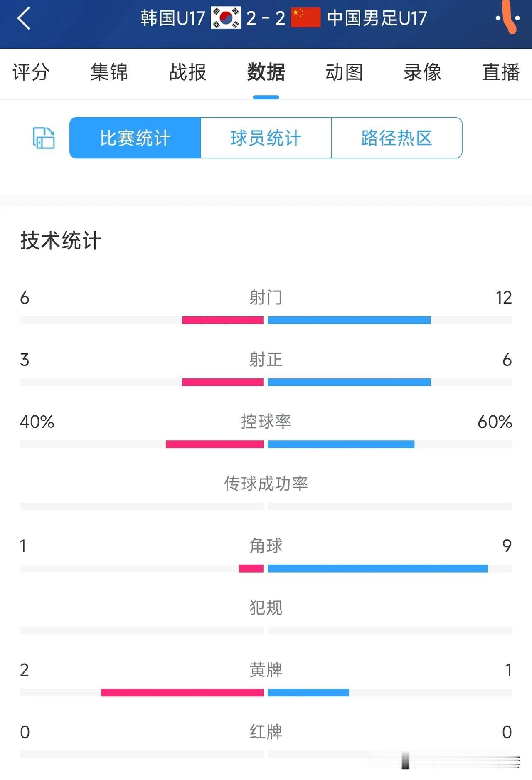Select the 路径热区 segment

(397, 138)
